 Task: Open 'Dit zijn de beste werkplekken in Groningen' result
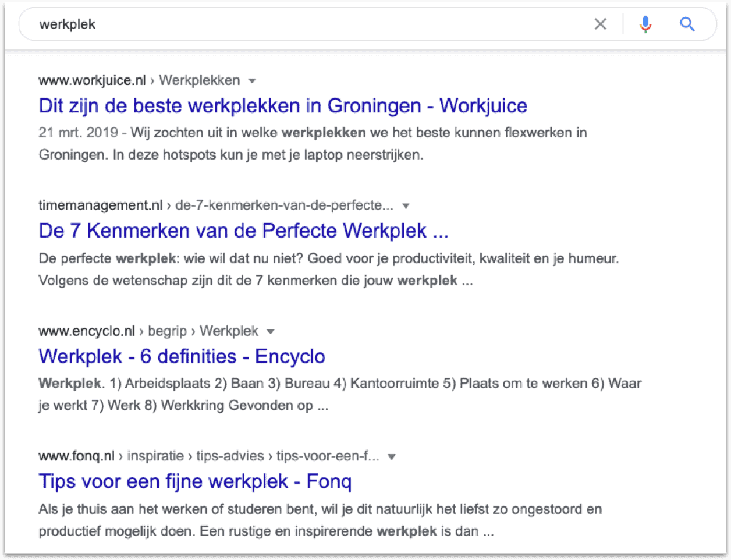(283, 106)
